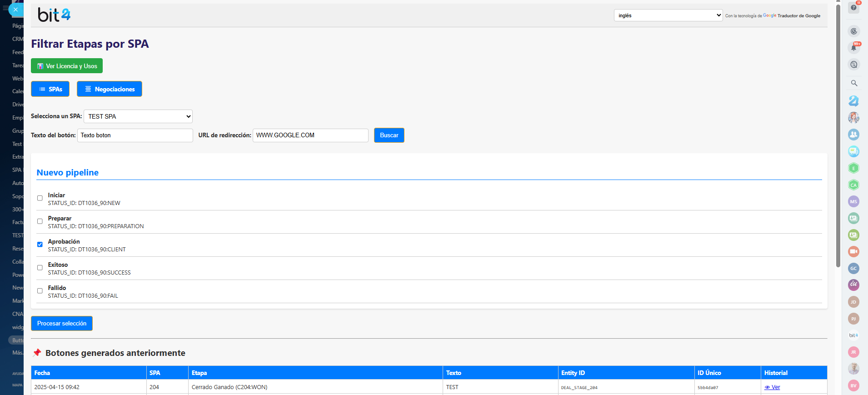Expand the Selecciona un SPA dropdown
This screenshot has height=395, width=868.
tap(138, 116)
